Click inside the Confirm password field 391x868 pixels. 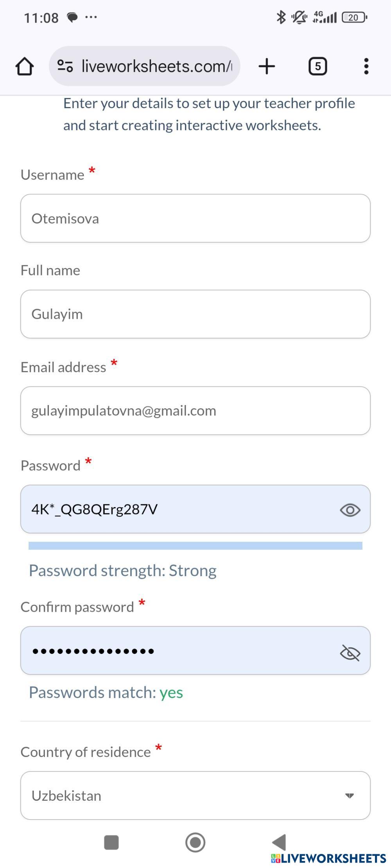pyautogui.click(x=176, y=651)
